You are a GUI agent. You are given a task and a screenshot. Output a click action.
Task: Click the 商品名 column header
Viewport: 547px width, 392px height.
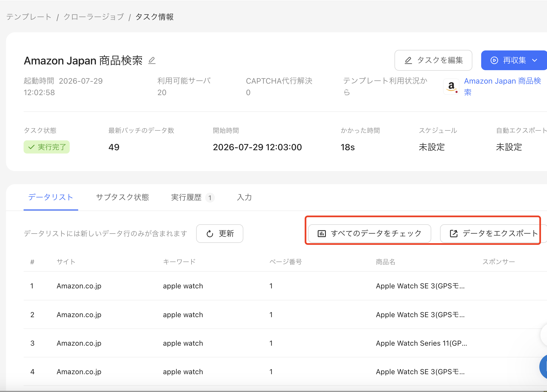tap(386, 262)
